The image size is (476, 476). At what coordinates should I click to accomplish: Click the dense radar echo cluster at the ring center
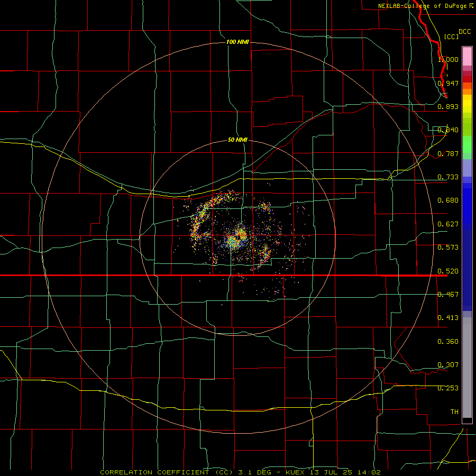point(237,239)
